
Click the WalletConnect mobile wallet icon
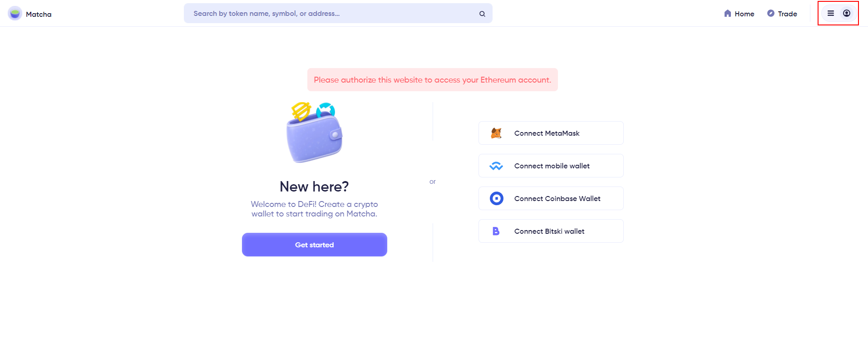pyautogui.click(x=496, y=166)
